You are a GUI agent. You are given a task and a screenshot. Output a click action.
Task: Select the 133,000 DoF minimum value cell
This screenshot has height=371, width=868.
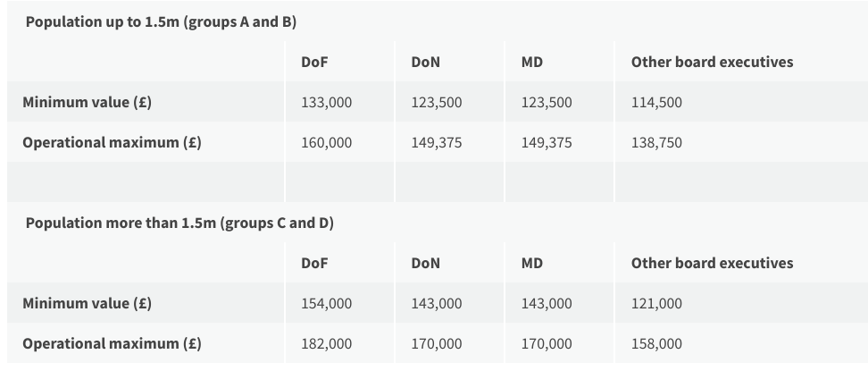(327, 103)
